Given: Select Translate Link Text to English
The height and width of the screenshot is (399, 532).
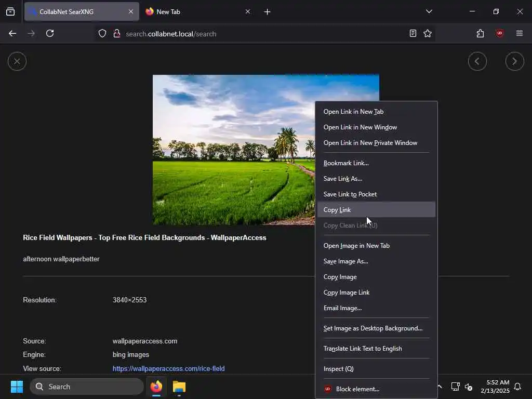Looking at the screenshot, I should [x=376, y=349].
